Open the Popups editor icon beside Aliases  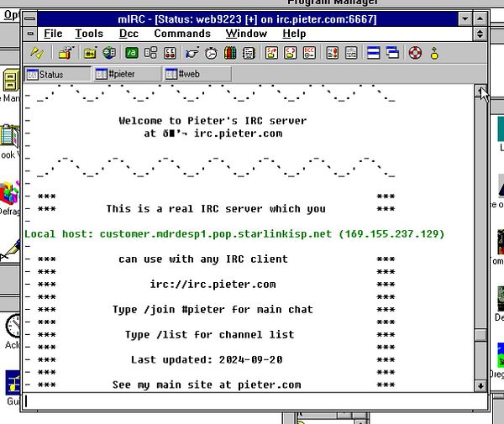[150, 53]
